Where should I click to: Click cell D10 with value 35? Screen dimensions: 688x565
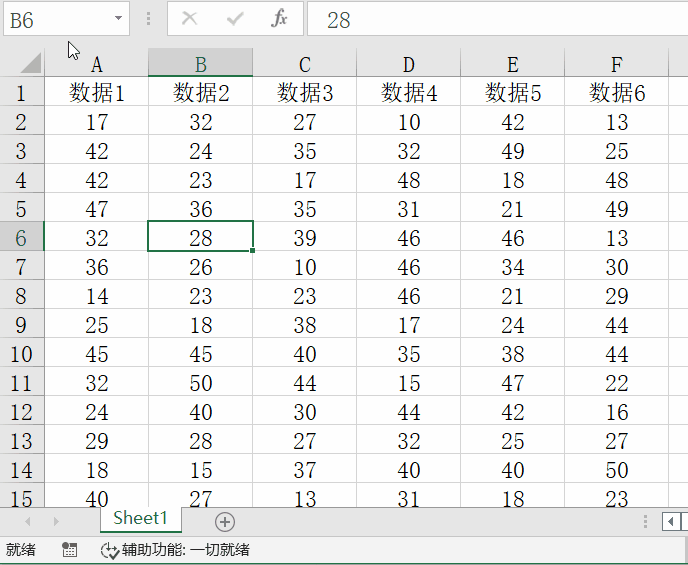click(408, 352)
